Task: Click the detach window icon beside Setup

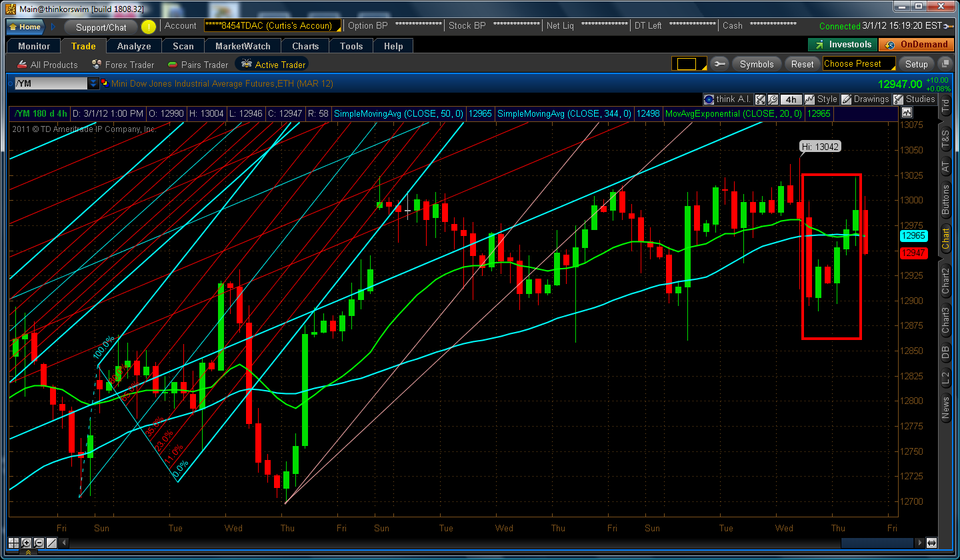Action: (x=945, y=64)
